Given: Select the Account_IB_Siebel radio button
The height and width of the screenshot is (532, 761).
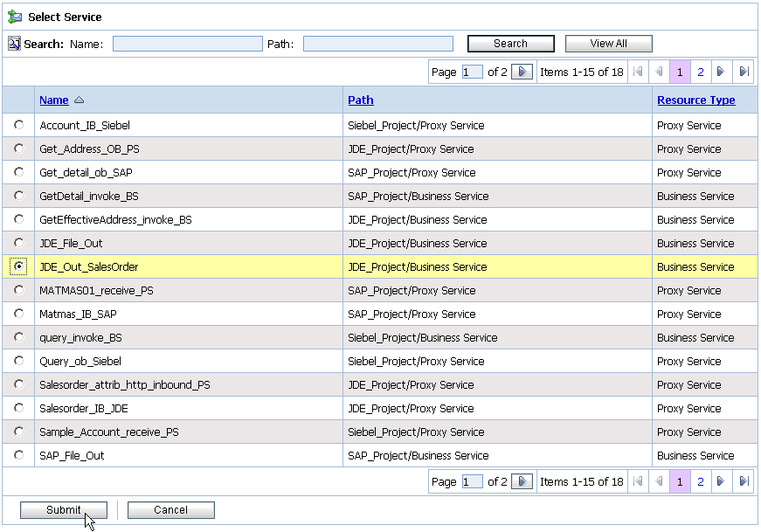Looking at the screenshot, I should point(18,125).
